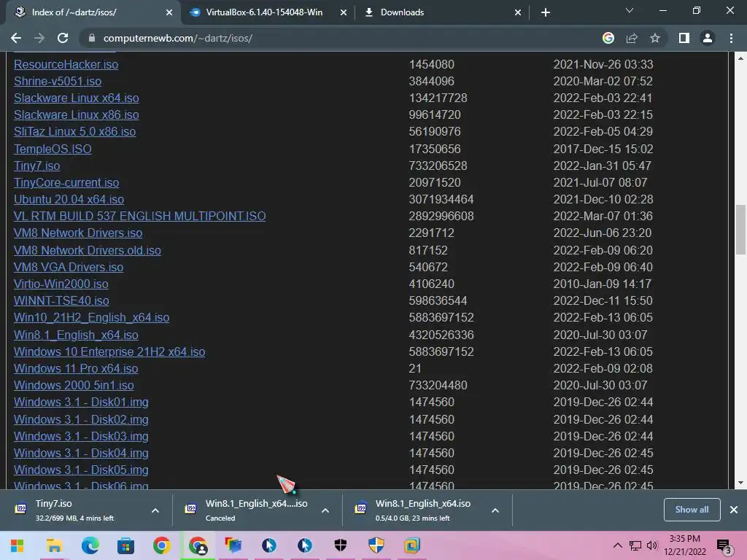Open Microsoft Store from taskbar
This screenshot has height=560, width=747.
coord(125,545)
